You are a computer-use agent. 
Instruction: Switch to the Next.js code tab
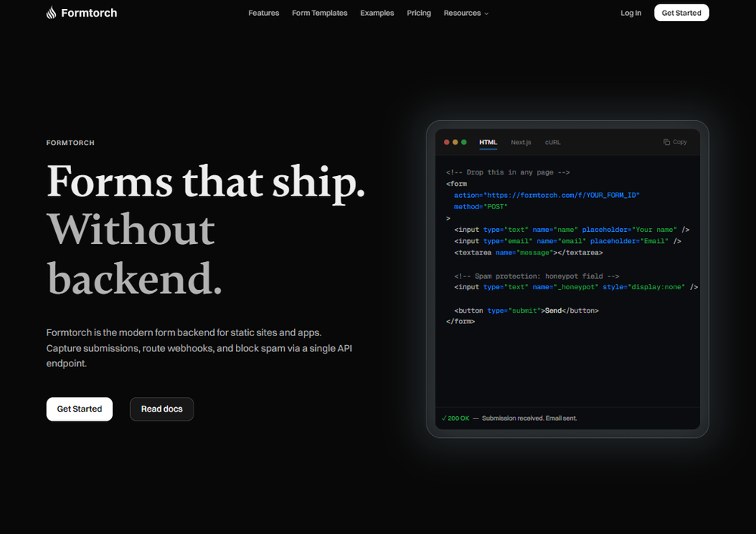point(521,142)
